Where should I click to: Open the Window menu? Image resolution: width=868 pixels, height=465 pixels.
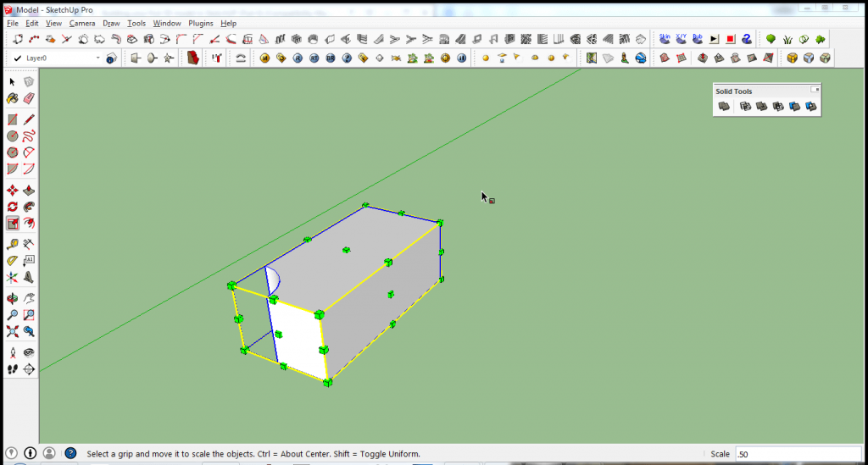(x=167, y=23)
